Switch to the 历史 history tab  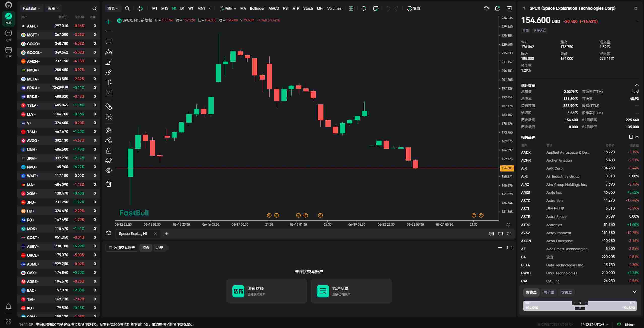pos(160,248)
